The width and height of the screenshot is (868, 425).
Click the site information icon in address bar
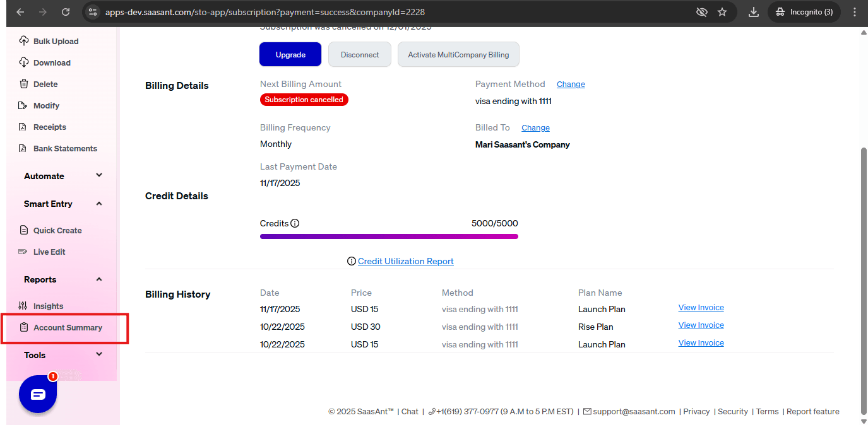[92, 12]
